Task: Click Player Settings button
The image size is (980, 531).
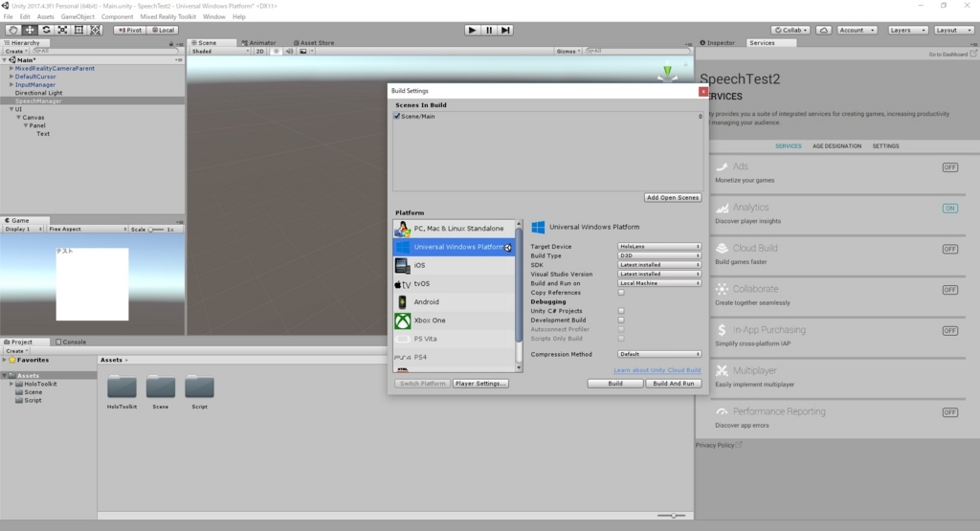Action: pyautogui.click(x=480, y=384)
